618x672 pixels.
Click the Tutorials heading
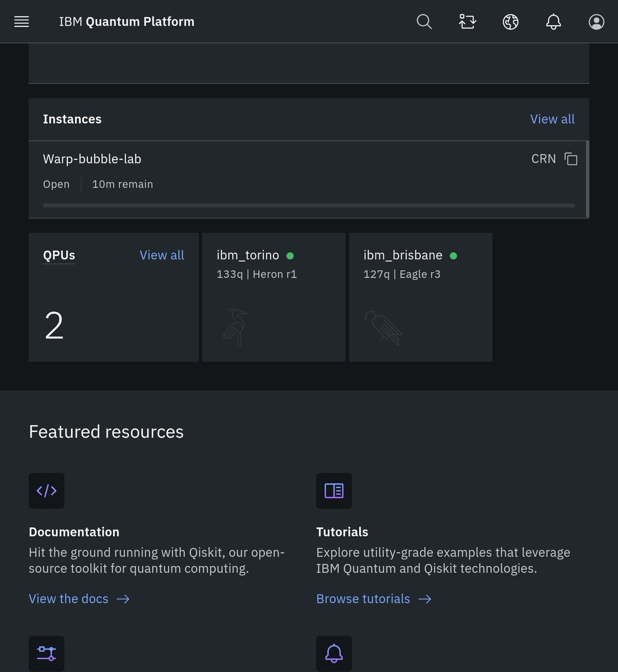pos(342,532)
